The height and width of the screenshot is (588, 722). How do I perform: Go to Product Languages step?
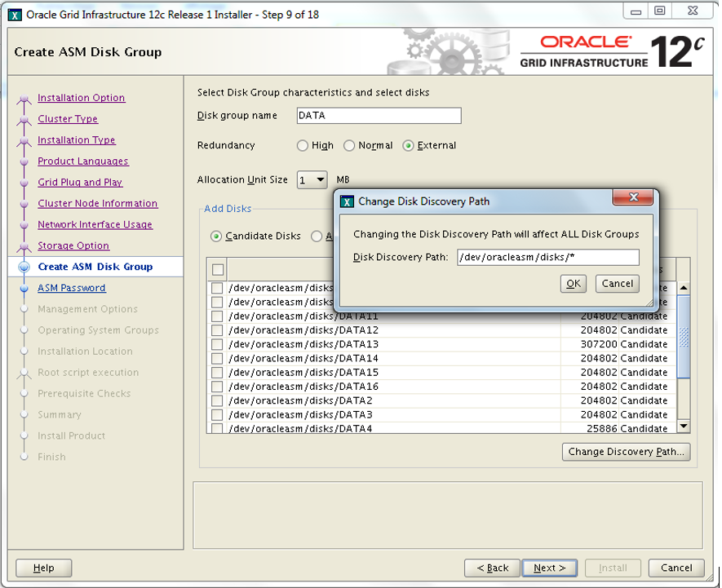(x=83, y=161)
